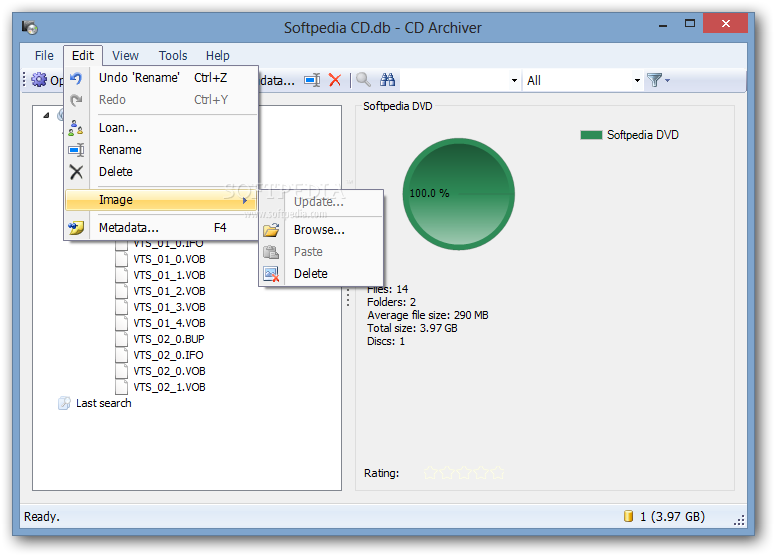Close the open Edit menu tab
The width and height of the screenshot is (775, 556).
pos(83,55)
